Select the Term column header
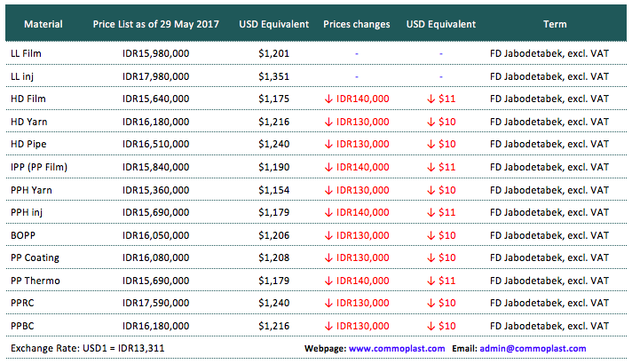Image resolution: width=632 pixels, height=364 pixels. 549,24
